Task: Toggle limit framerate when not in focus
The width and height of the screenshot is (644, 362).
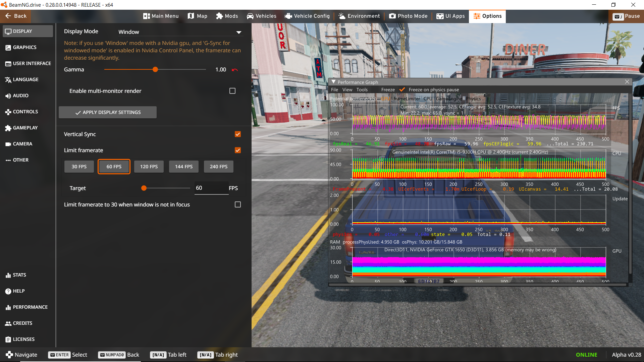Action: coord(238,204)
